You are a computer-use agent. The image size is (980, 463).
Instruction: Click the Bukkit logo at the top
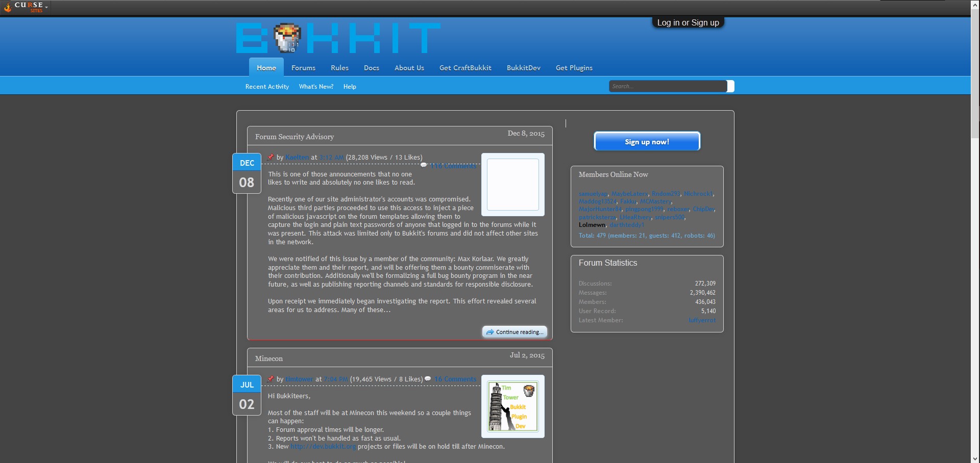(337, 38)
